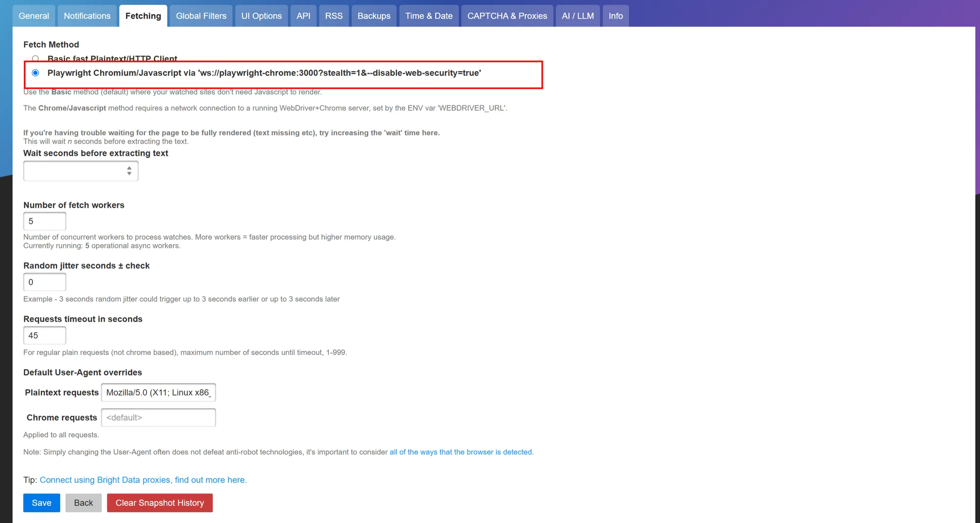Open the Bright Data proxies link

tap(143, 480)
